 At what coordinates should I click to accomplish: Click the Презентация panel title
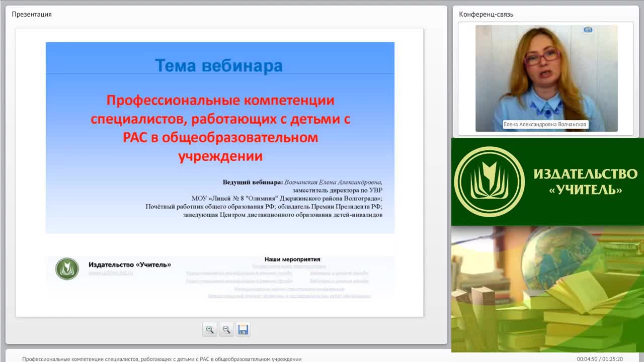point(32,14)
